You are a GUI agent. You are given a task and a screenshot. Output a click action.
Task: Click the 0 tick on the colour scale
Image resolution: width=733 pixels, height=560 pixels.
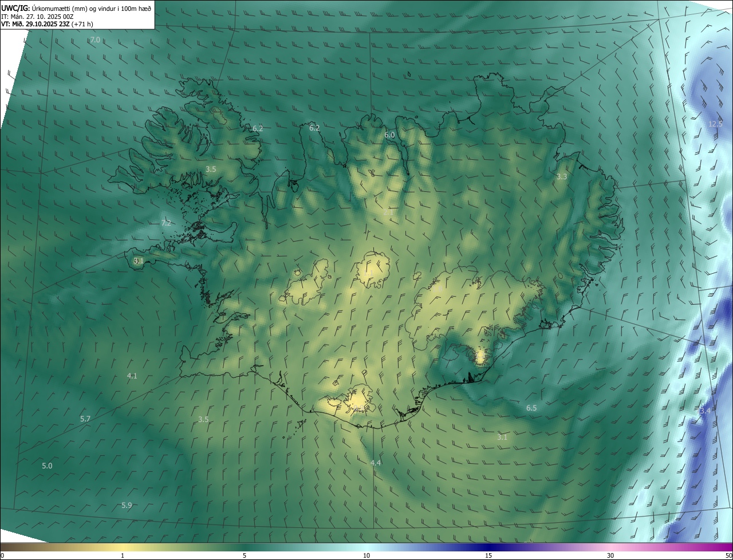[2, 555]
